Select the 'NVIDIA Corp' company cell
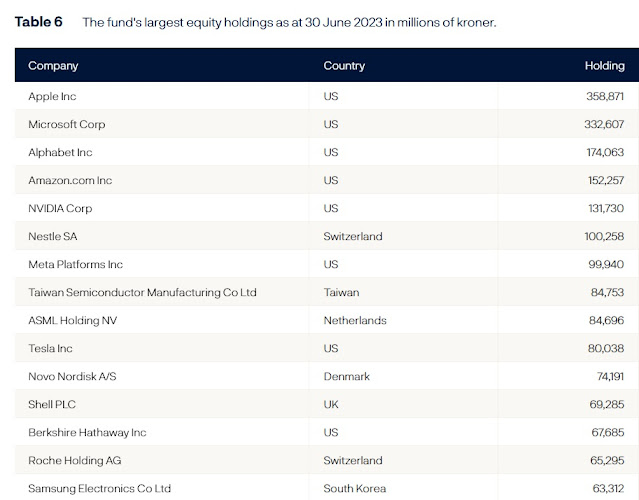The height and width of the screenshot is (500, 639). (x=60, y=208)
